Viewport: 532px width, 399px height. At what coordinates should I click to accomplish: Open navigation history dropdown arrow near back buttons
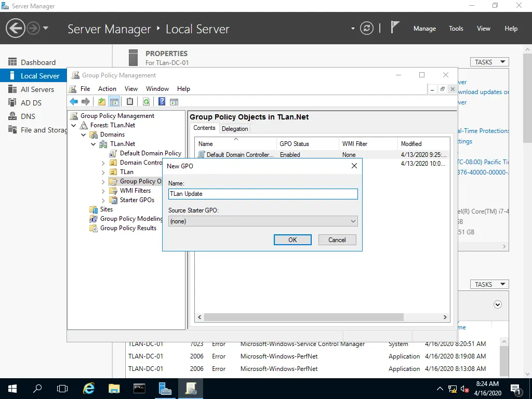point(46,28)
